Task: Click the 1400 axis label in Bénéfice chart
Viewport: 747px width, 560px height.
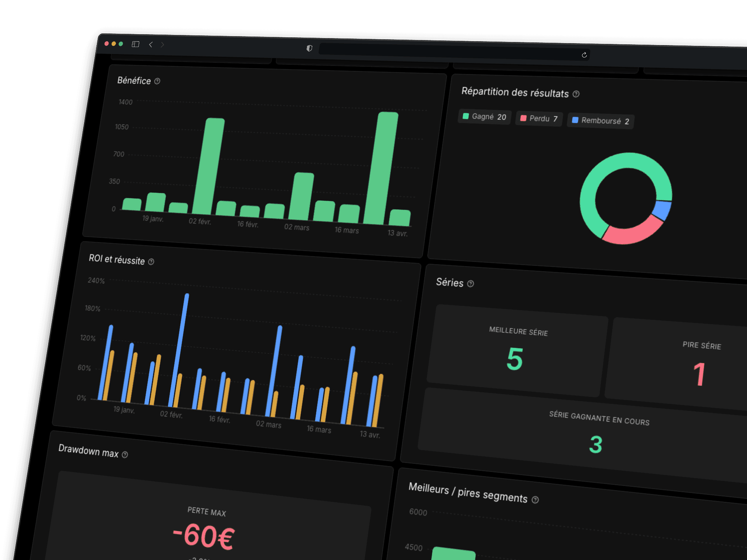Action: click(126, 102)
